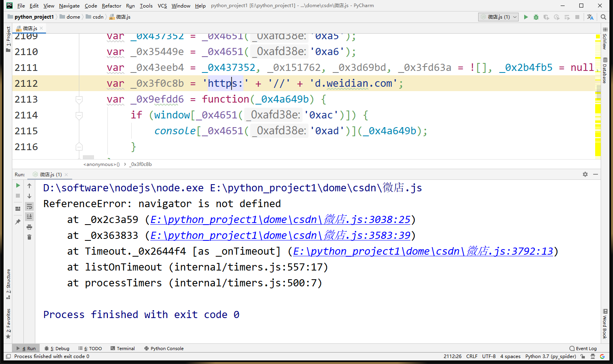The image size is (613, 364).
Task: Open Search Everywhere magnifier icon
Action: [x=603, y=17]
